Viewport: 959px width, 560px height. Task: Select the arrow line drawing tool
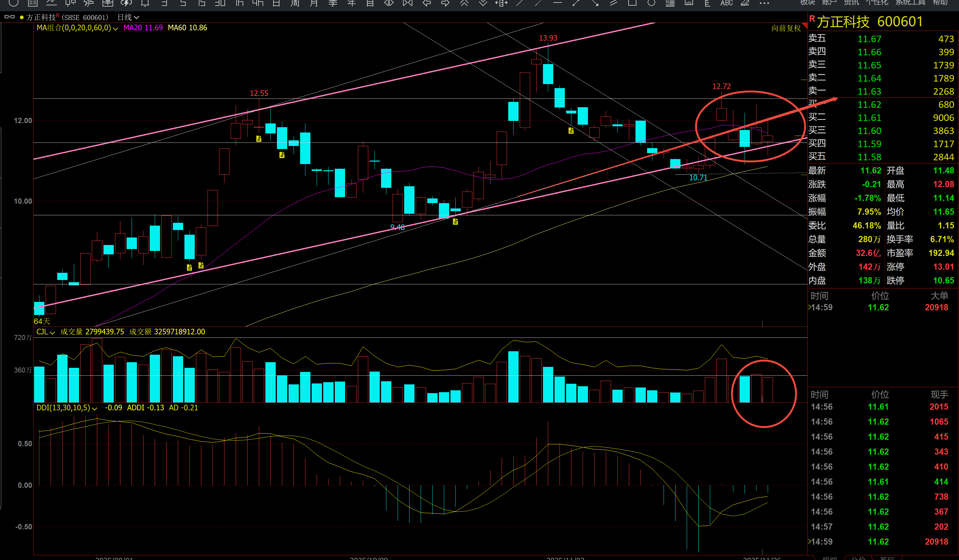click(595, 3)
